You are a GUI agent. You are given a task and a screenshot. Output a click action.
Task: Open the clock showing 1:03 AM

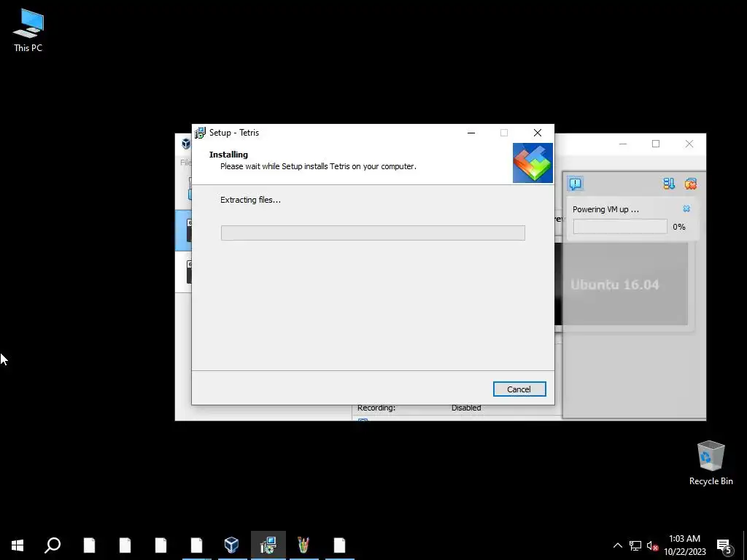pyautogui.click(x=684, y=545)
